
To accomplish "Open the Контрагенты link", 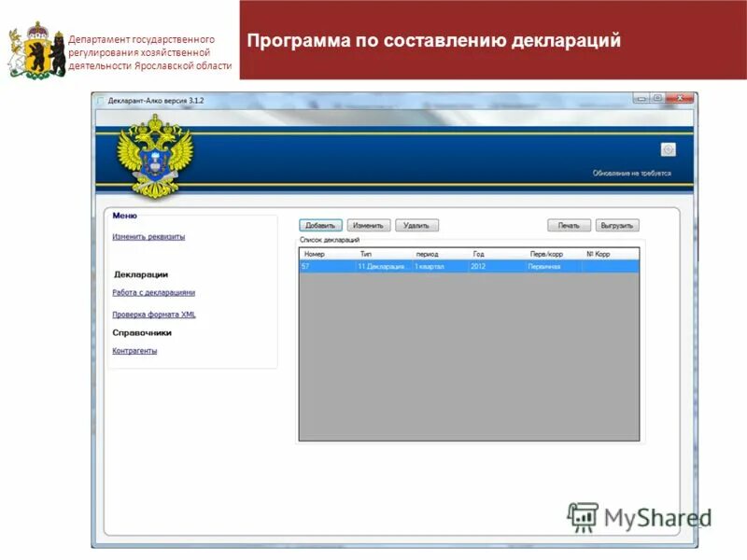I will click(x=134, y=351).
